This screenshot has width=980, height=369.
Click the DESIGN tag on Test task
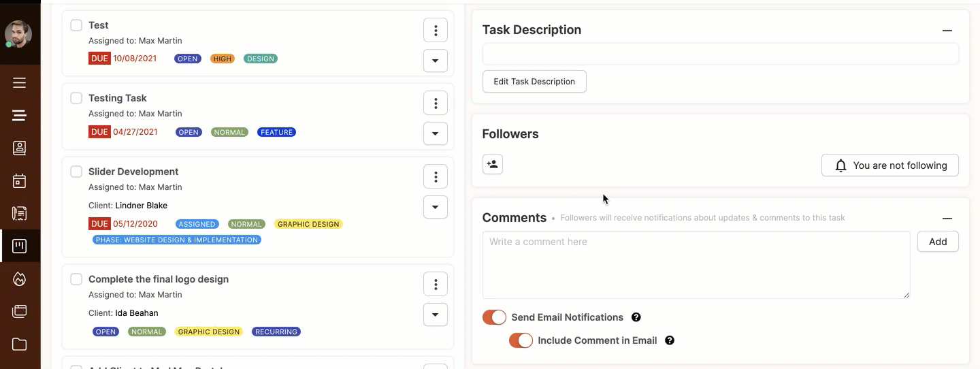point(261,59)
